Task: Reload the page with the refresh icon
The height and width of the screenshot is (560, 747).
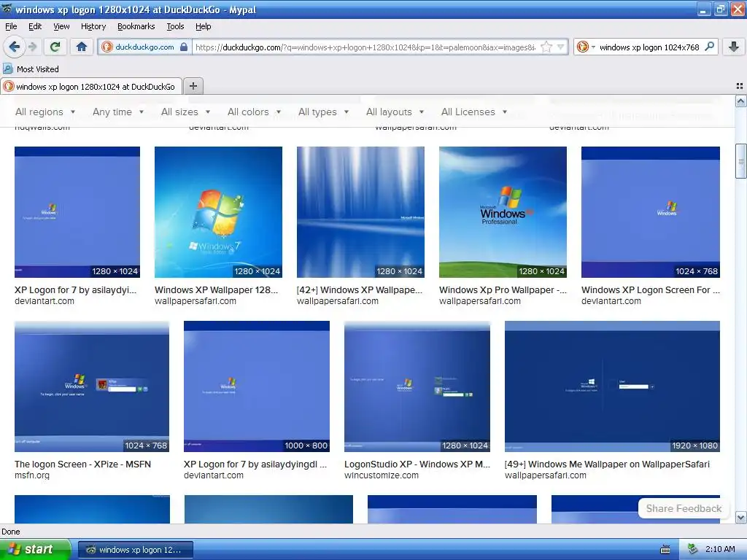Action: (x=55, y=47)
